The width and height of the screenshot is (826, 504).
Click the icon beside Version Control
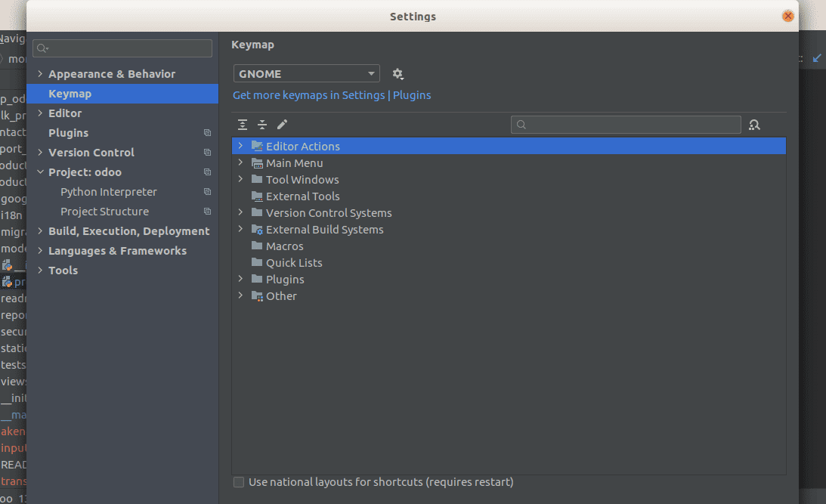click(207, 153)
